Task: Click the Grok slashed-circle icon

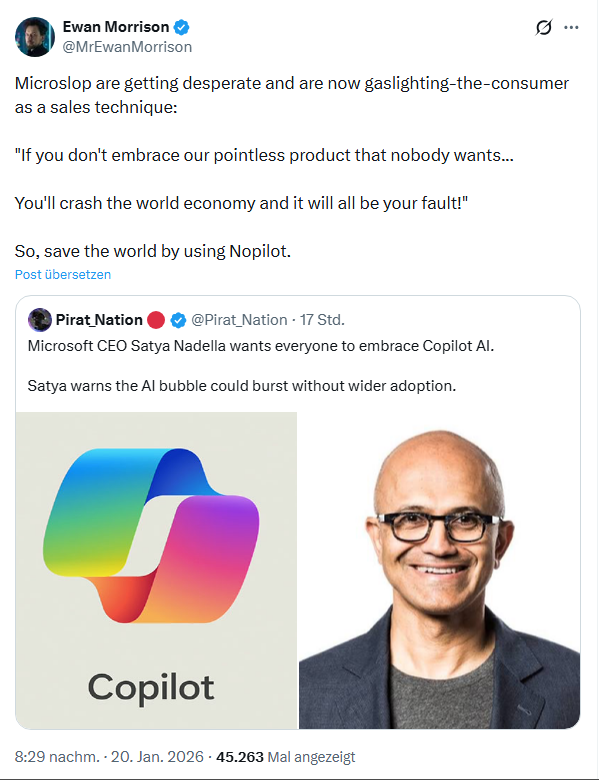Action: click(544, 27)
